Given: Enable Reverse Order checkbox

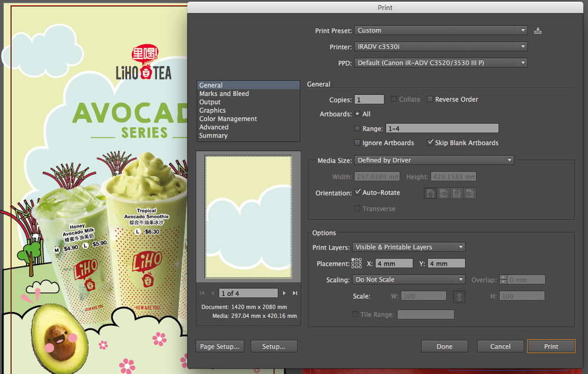Looking at the screenshot, I should (x=430, y=99).
